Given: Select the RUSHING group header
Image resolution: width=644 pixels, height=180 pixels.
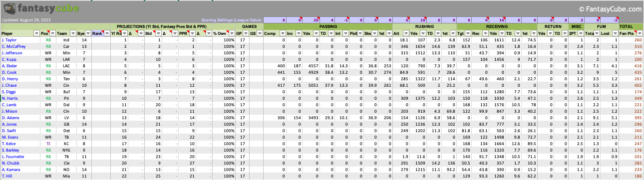Looking at the screenshot, I should (424, 26).
